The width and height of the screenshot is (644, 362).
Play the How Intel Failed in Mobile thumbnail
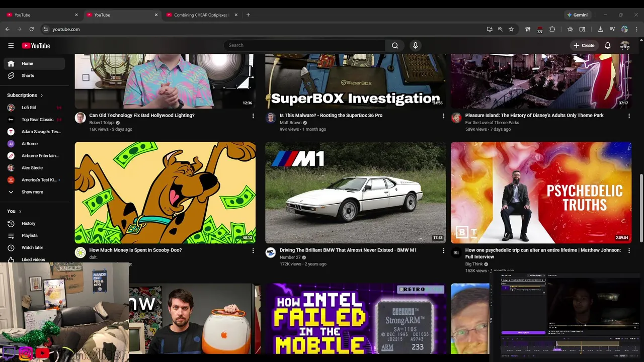click(x=355, y=319)
